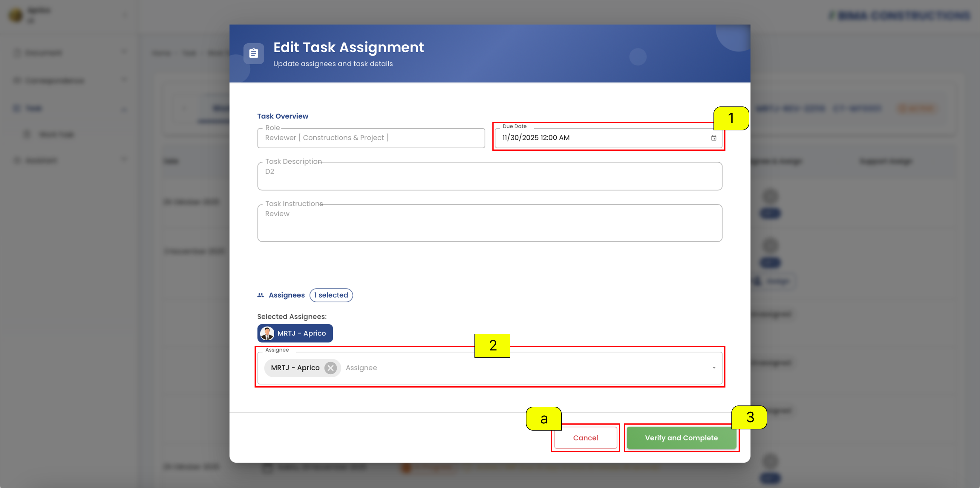Click the Selected Assignees label

[292, 316]
